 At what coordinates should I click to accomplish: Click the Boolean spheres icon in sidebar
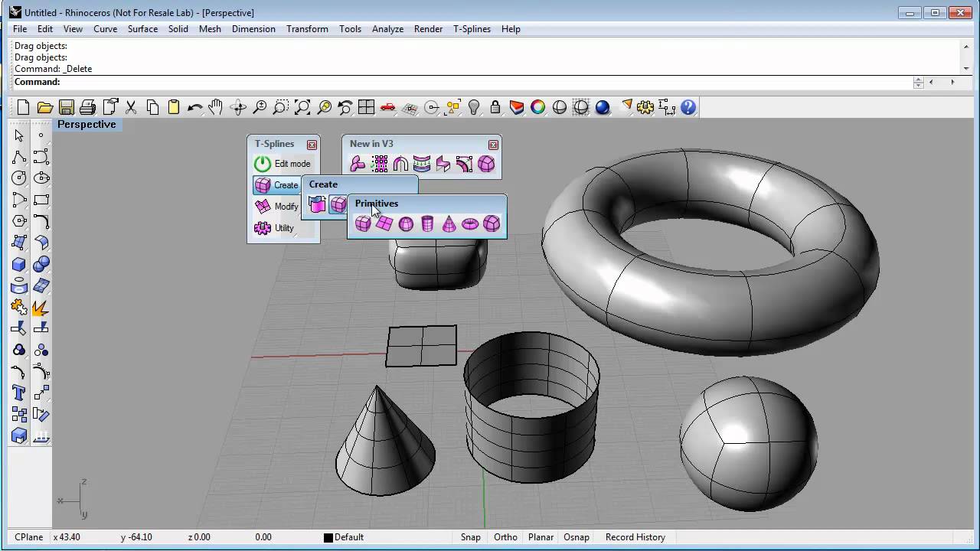click(x=41, y=264)
